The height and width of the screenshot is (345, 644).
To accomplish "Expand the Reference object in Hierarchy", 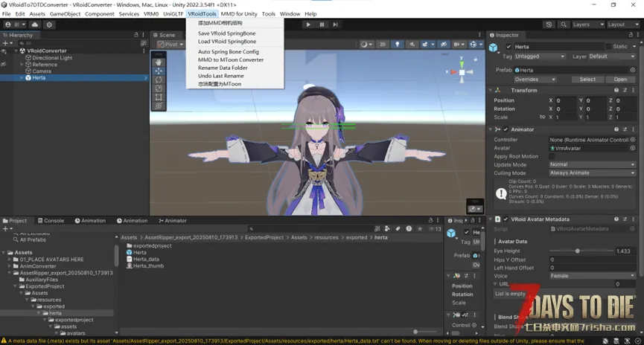I will pyautogui.click(x=22, y=65).
